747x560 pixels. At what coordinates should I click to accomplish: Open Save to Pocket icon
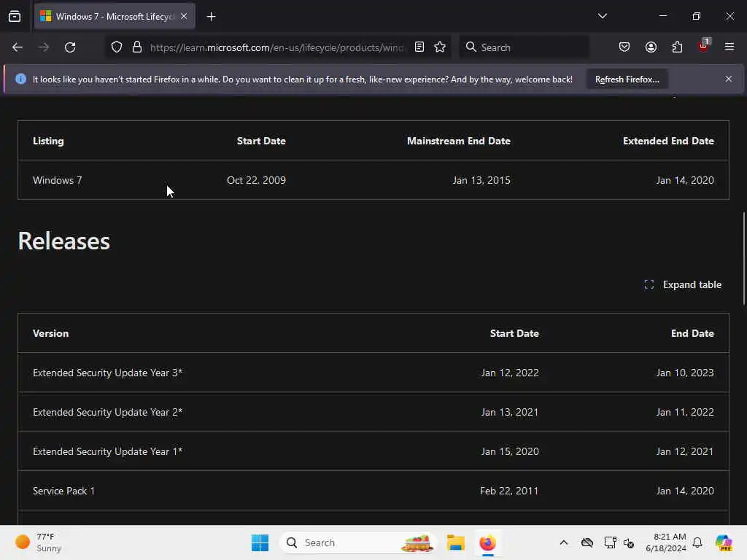pos(624,47)
